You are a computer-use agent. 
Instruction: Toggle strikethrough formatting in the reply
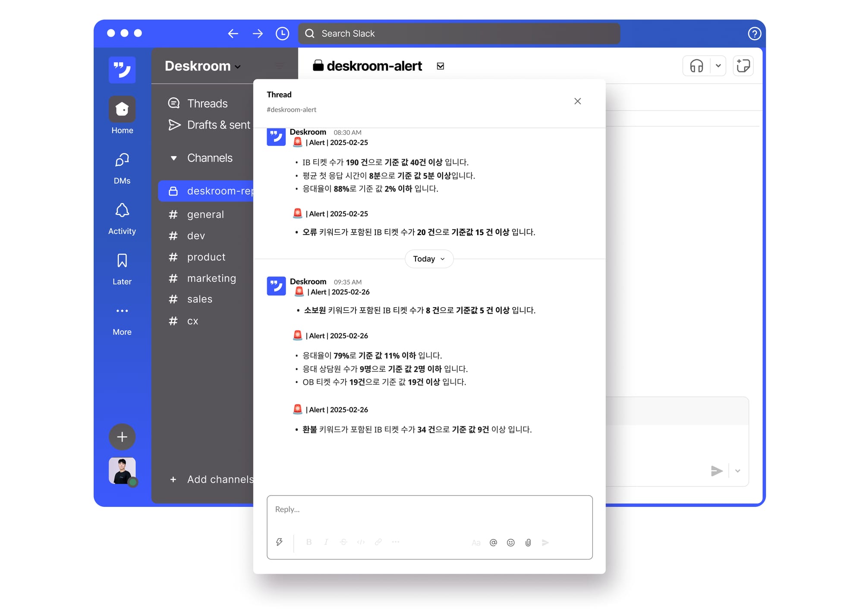click(343, 542)
